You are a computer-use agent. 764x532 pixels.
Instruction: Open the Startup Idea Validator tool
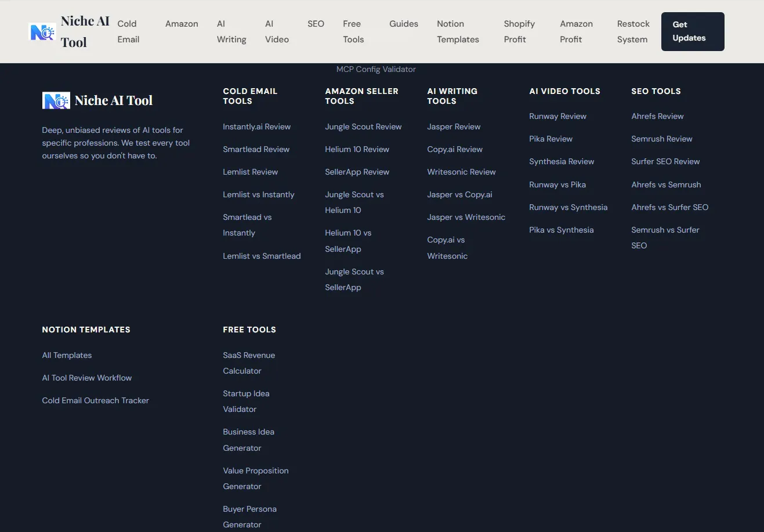coord(246,401)
